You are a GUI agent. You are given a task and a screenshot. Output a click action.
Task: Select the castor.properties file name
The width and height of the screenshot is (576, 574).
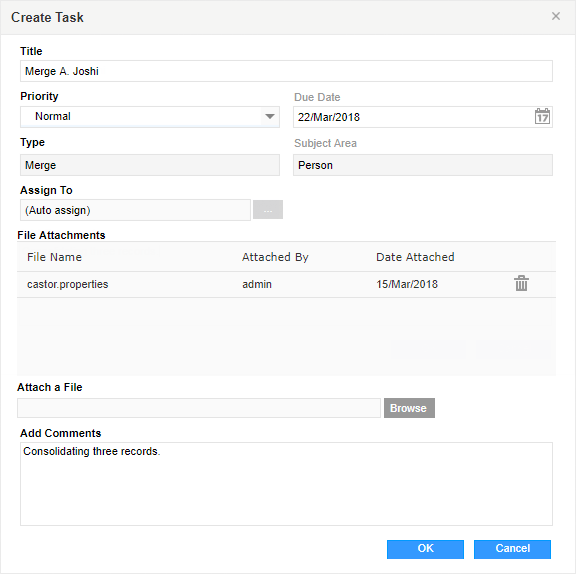point(68,284)
